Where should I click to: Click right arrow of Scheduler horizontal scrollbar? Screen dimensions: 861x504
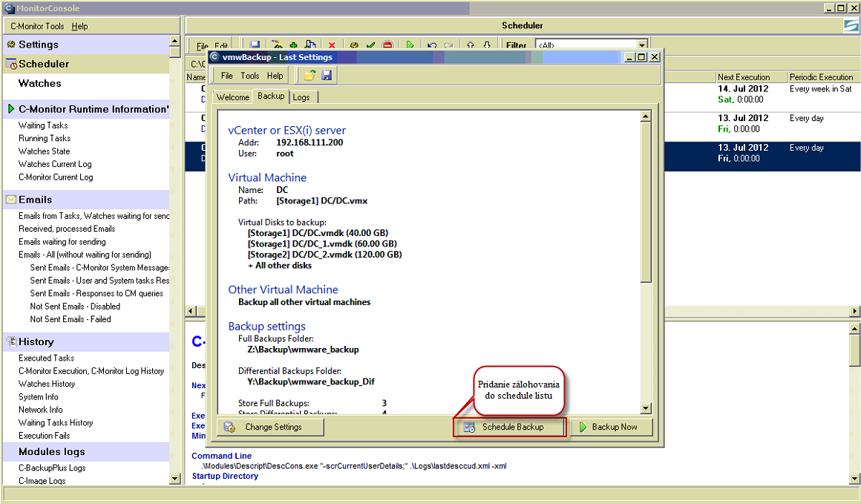click(x=855, y=311)
